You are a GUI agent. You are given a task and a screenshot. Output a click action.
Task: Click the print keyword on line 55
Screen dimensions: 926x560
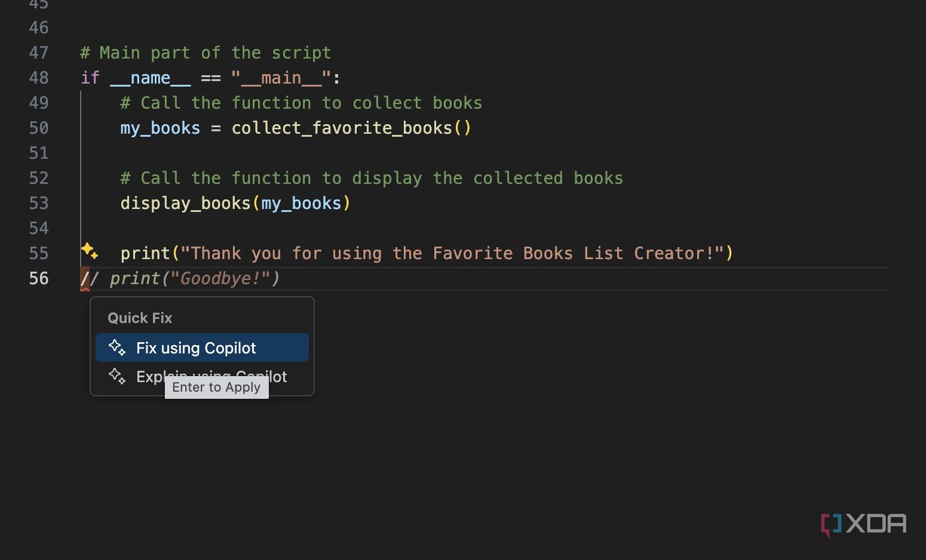(x=145, y=253)
